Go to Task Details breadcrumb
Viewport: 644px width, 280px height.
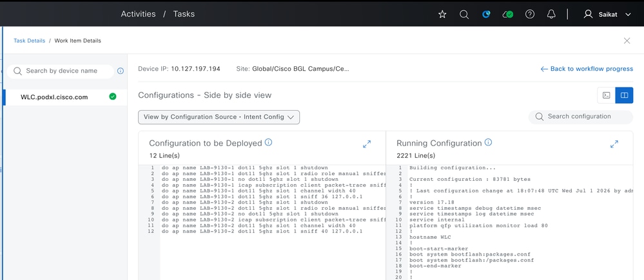click(x=30, y=41)
